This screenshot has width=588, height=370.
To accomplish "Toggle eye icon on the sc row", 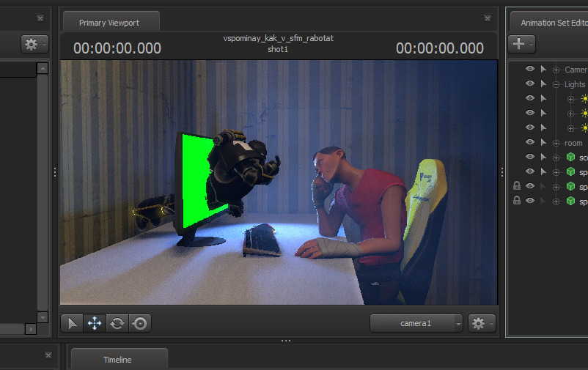I will (x=529, y=157).
